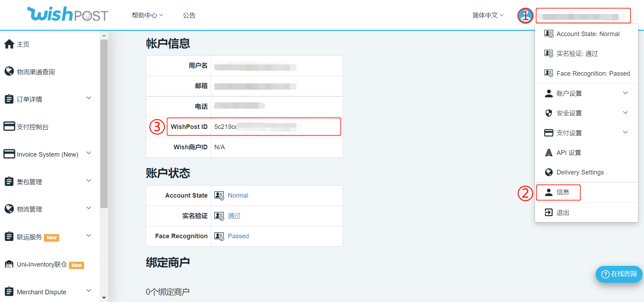Choose 退出 to log out
This screenshot has width=644, height=302.
(563, 213)
